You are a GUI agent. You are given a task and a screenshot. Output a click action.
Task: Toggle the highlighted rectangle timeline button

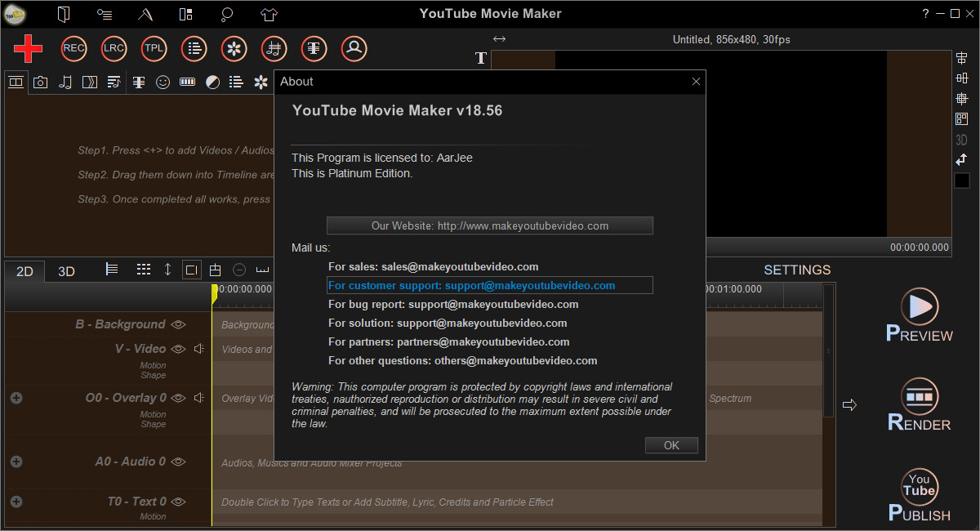192,270
